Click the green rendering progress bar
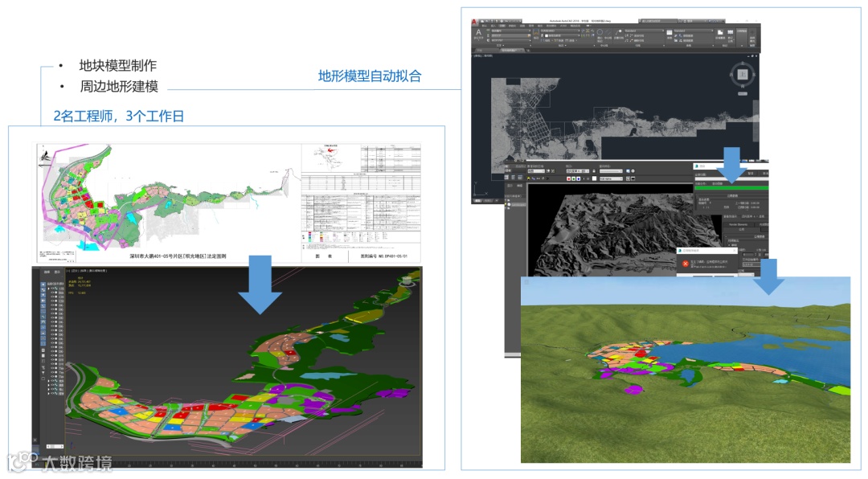The height and width of the screenshot is (479, 868). click(732, 188)
